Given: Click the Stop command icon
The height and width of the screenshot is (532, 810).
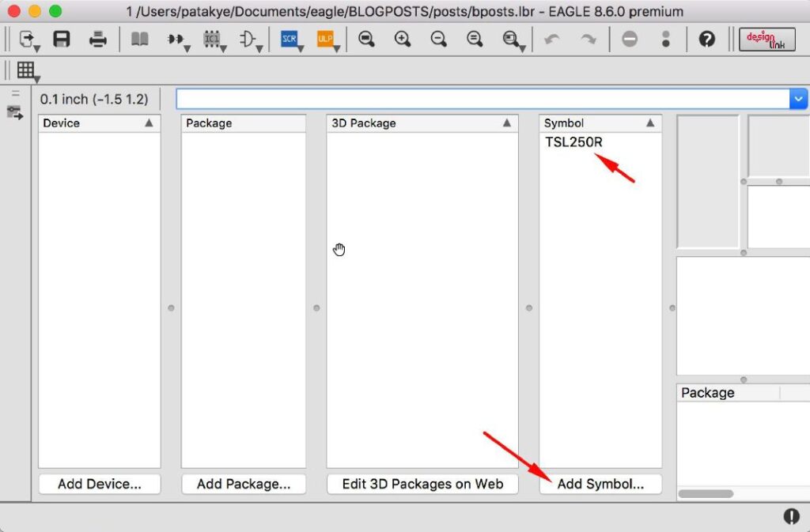Looking at the screenshot, I should (630, 40).
